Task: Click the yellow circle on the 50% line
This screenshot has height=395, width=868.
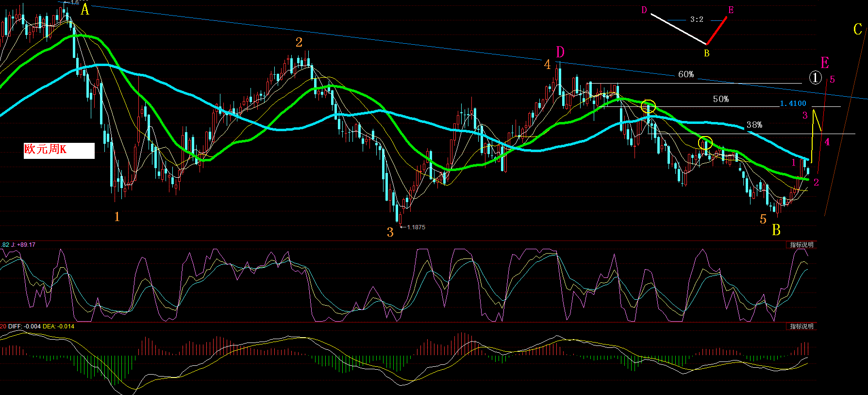Action: pos(648,106)
